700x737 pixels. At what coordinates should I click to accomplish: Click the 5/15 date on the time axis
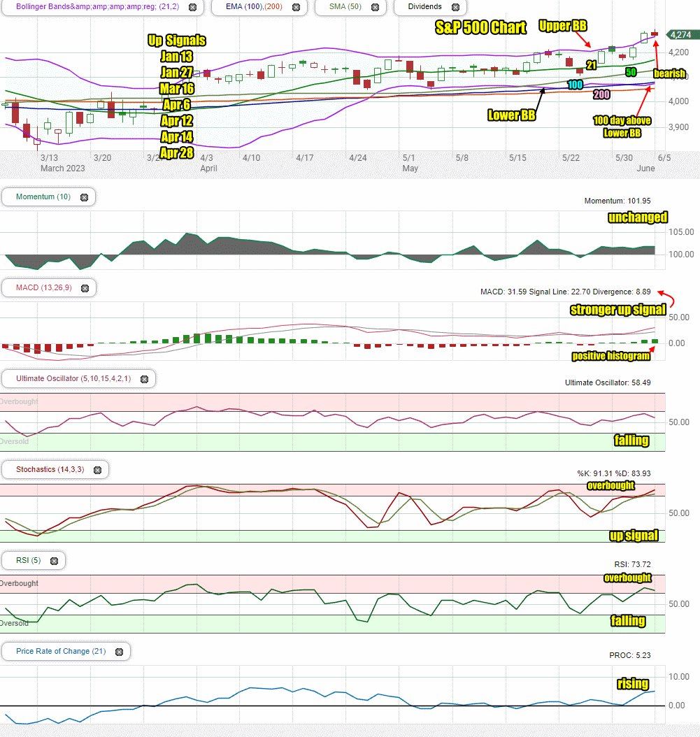tap(517, 158)
